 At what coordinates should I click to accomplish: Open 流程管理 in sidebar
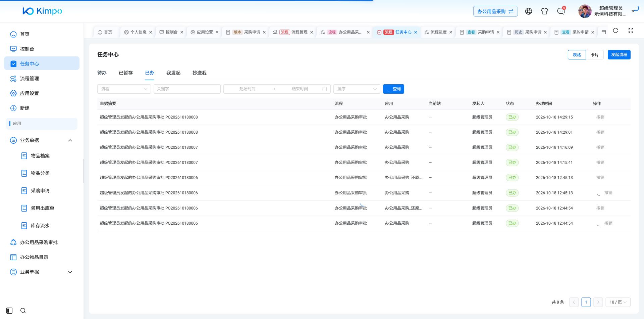pyautogui.click(x=42, y=79)
